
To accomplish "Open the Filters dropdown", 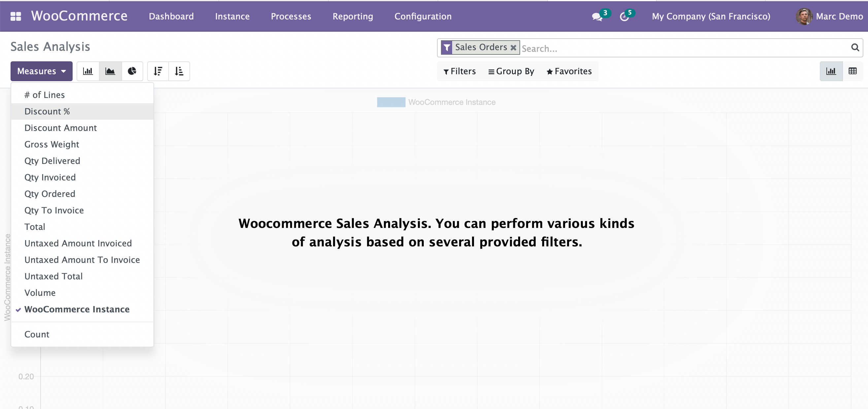I will 460,71.
